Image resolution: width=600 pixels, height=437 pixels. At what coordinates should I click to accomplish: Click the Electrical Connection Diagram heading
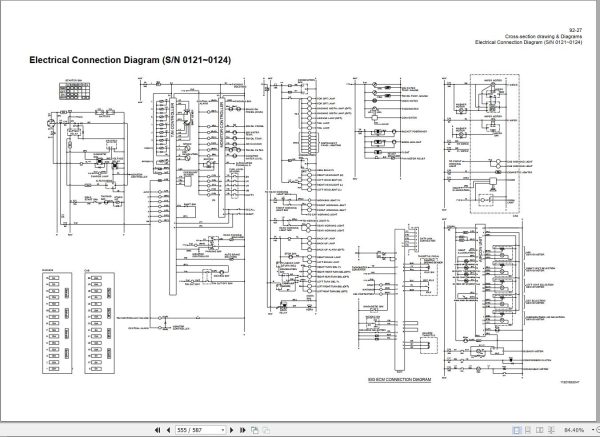tap(130, 60)
